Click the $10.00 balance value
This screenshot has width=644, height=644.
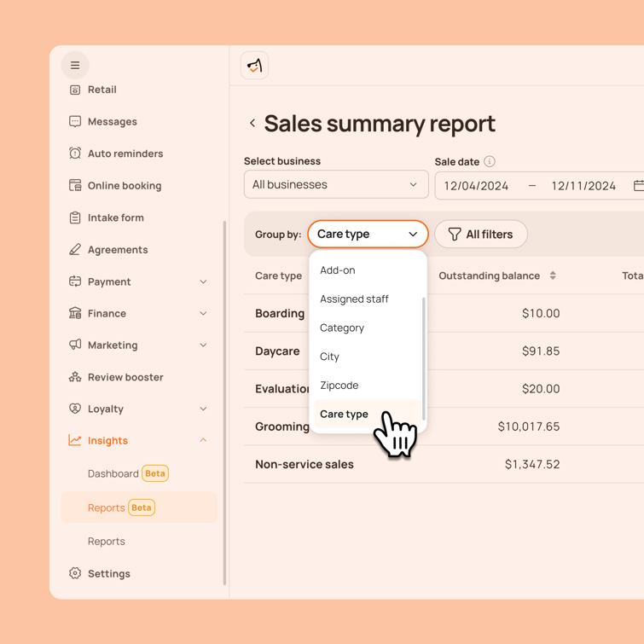click(x=541, y=313)
